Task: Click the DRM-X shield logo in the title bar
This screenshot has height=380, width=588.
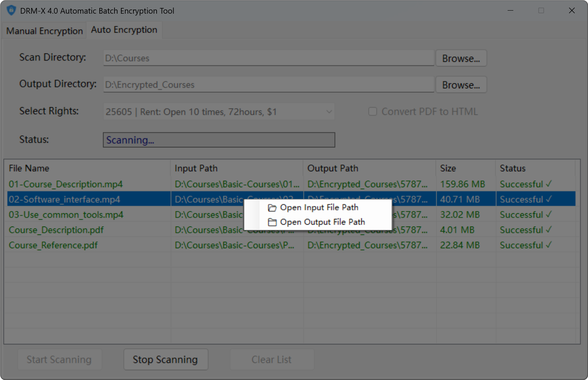Action: pyautogui.click(x=11, y=10)
